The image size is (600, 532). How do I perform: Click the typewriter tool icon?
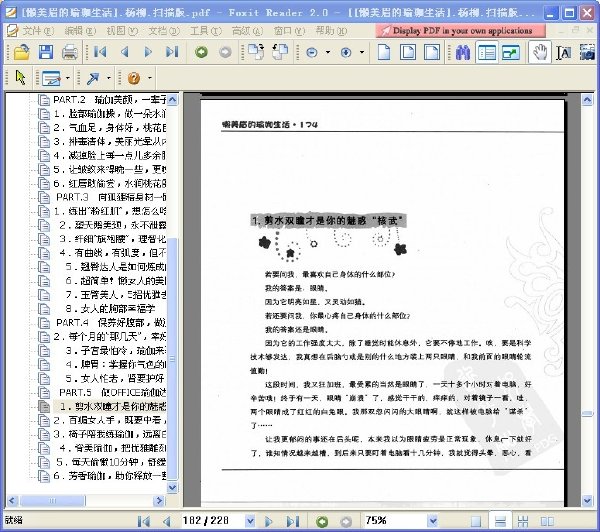point(51,78)
